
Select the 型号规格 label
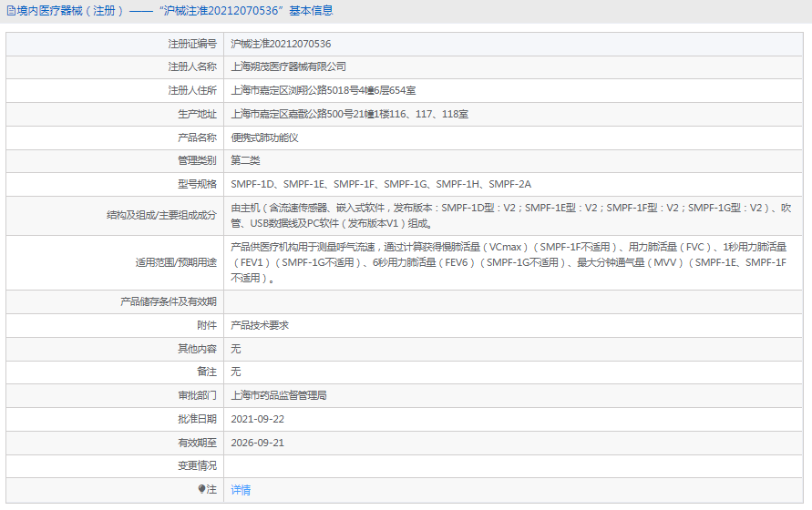click(197, 184)
